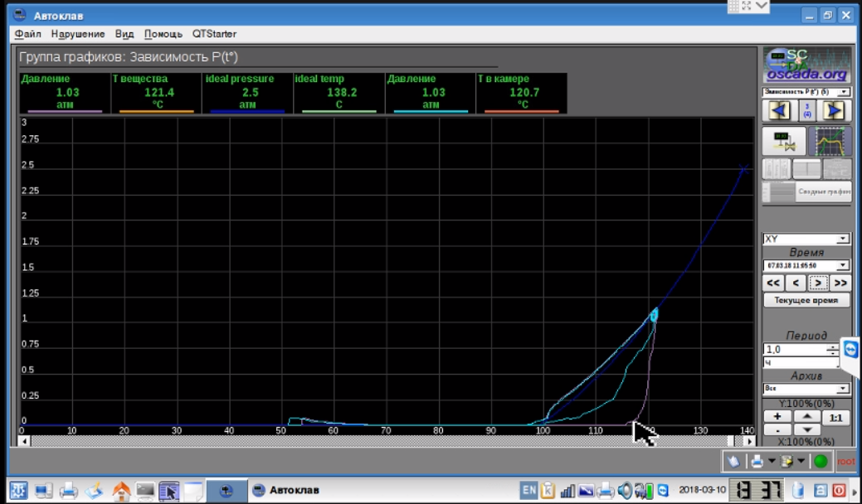This screenshot has height=504, width=862.
Task: Click the TeamViewer side panel icon
Action: pyautogui.click(x=851, y=349)
